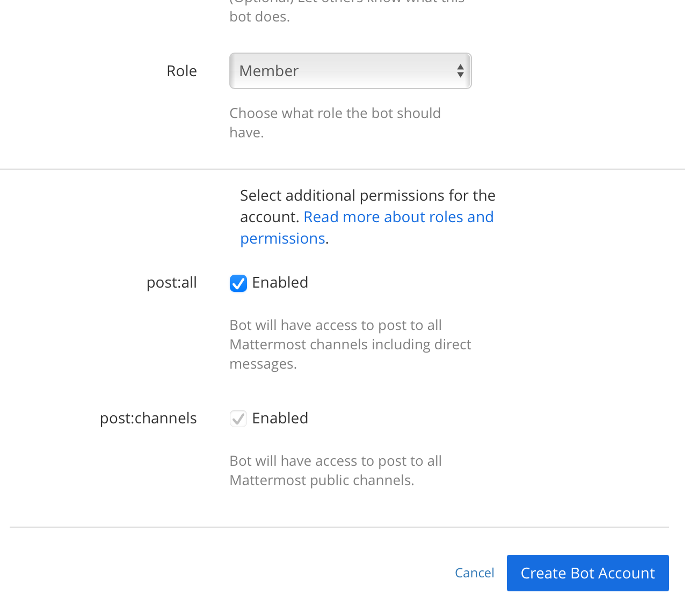The width and height of the screenshot is (697, 616).
Task: Click the direct messages description under post:all
Action: click(x=350, y=344)
